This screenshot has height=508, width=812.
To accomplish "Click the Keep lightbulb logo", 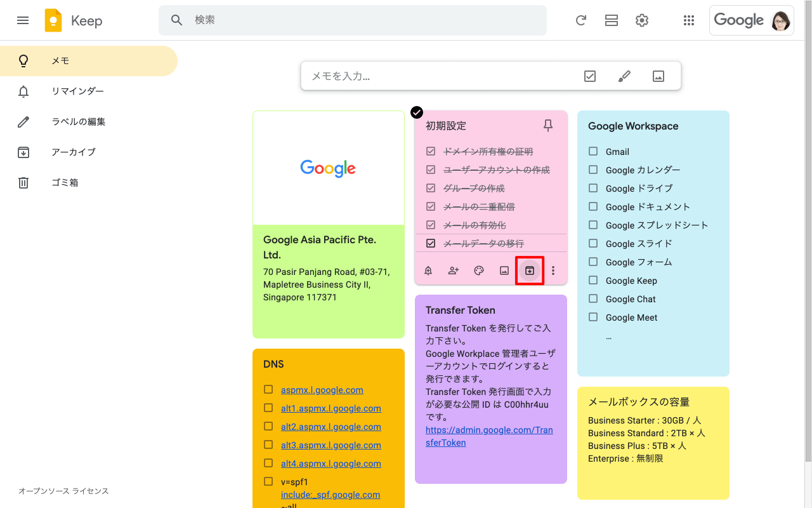I will (x=53, y=20).
